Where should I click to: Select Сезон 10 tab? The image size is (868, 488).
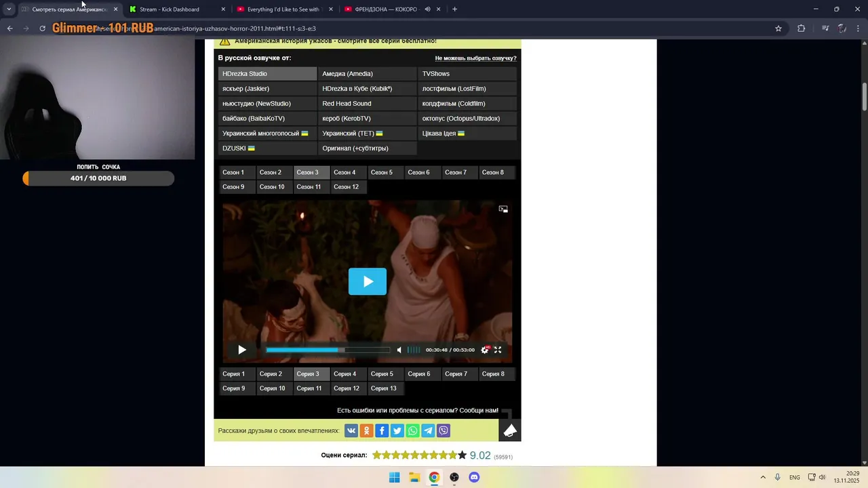point(274,186)
